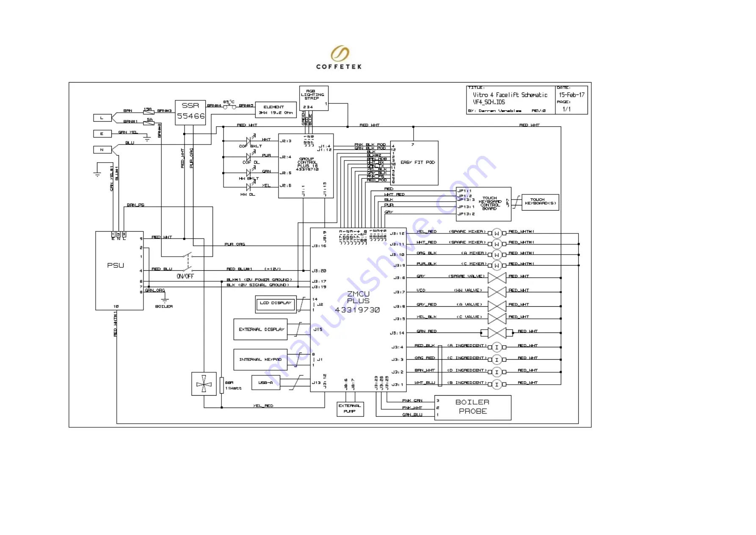This screenshot has width=756, height=535.
Task: Click the BOILER PROBE block
Action: click(473, 407)
